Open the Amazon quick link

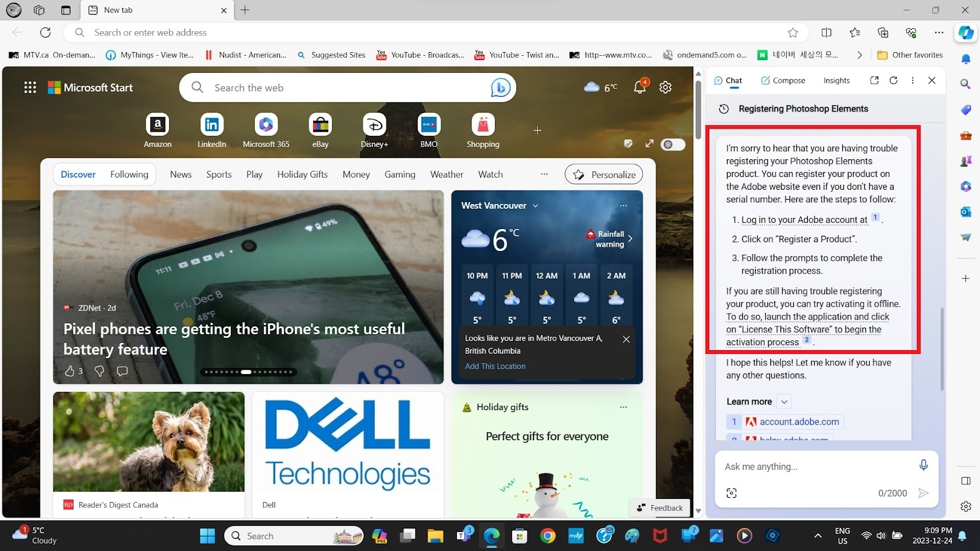[157, 130]
